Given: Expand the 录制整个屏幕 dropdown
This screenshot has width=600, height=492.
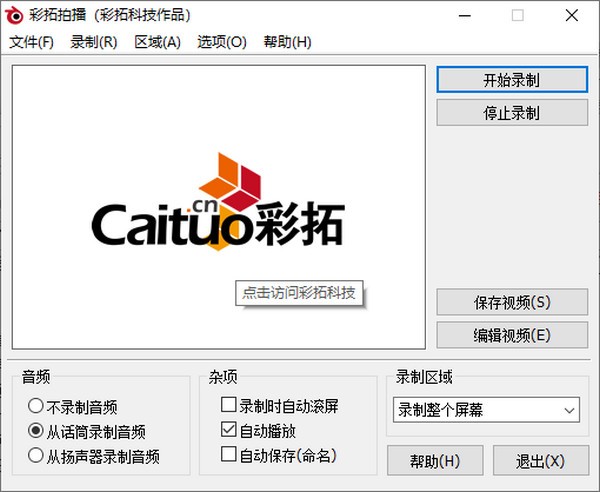Looking at the screenshot, I should pyautogui.click(x=486, y=410).
